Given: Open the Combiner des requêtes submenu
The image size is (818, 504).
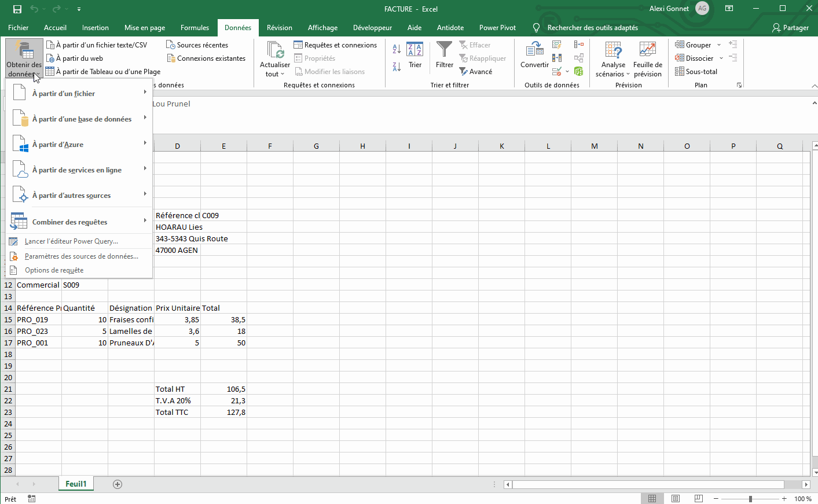Looking at the screenshot, I should click(x=79, y=222).
